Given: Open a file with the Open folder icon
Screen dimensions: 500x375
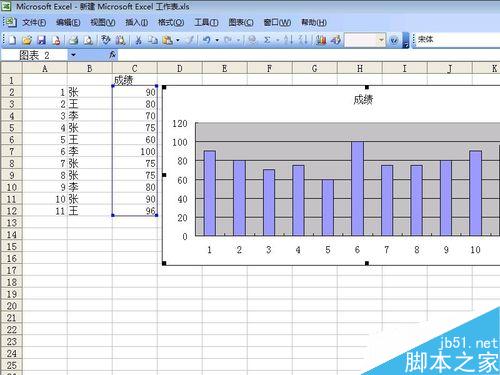Looking at the screenshot, I should (27, 40).
